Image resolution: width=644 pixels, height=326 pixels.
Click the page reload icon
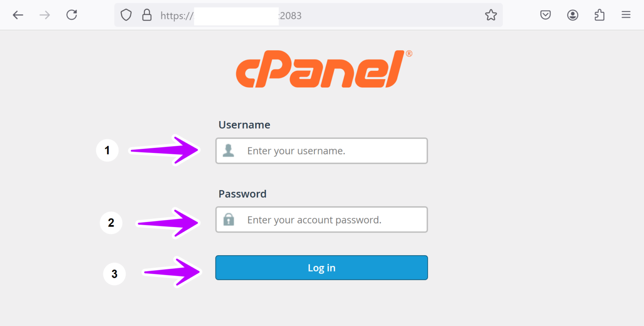click(71, 15)
